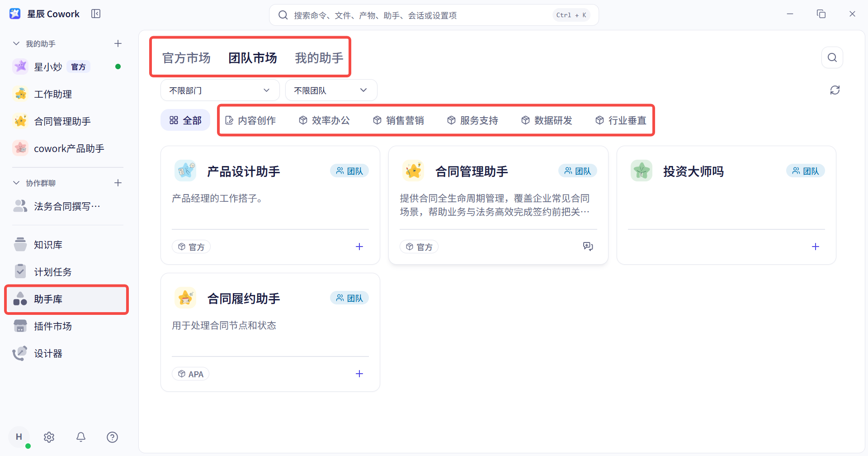Refresh the assistant list
Image resolution: width=868 pixels, height=456 pixels.
click(835, 90)
